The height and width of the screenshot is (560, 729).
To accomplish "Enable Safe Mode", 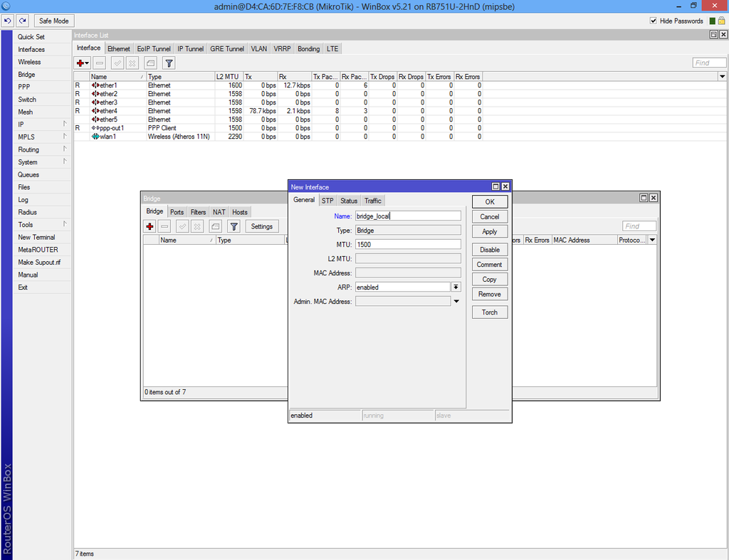I will click(x=53, y=21).
